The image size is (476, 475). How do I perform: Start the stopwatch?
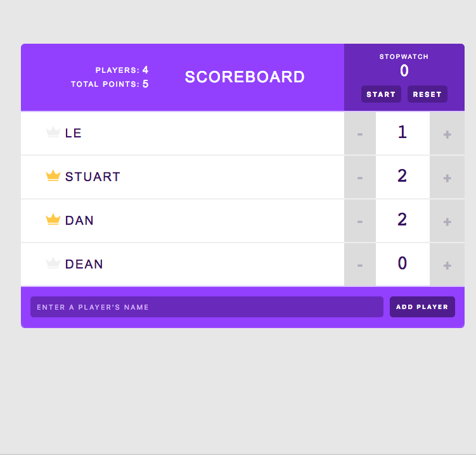[381, 94]
